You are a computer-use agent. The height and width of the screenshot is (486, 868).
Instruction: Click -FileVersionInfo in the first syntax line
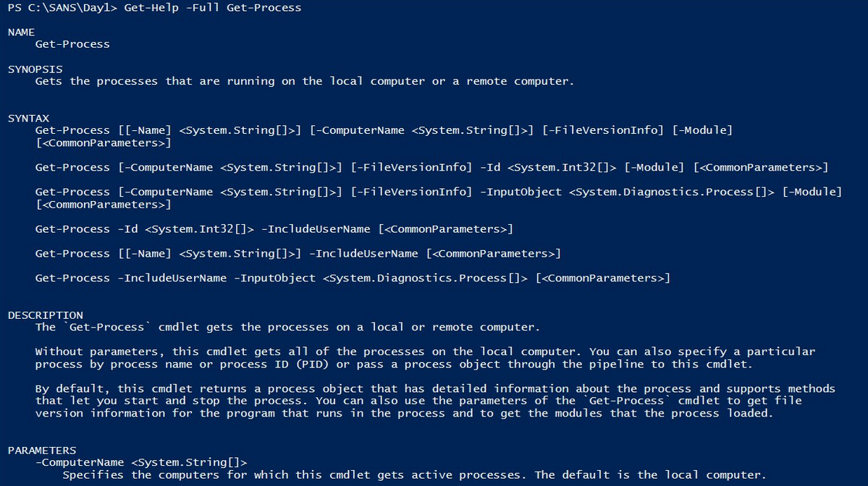coord(602,130)
